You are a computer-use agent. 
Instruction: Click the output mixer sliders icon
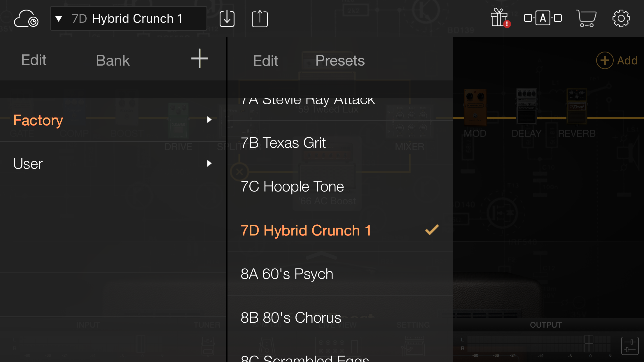click(629, 346)
